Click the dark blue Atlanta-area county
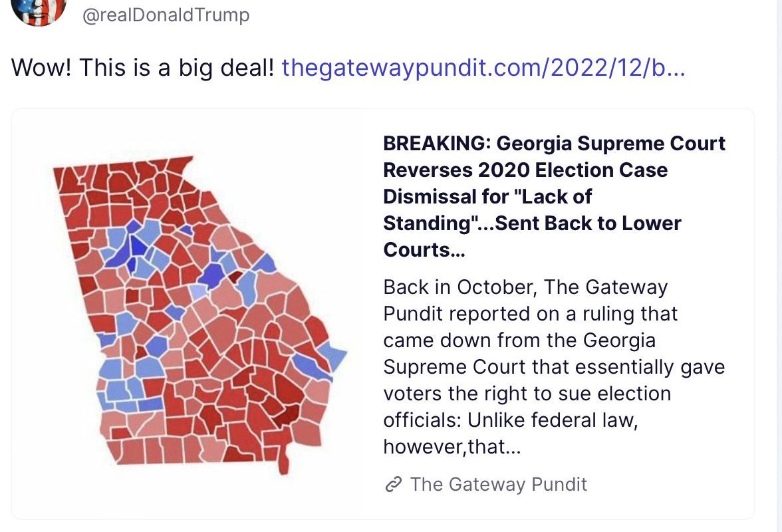This screenshot has height=532, width=782. pyautogui.click(x=138, y=247)
